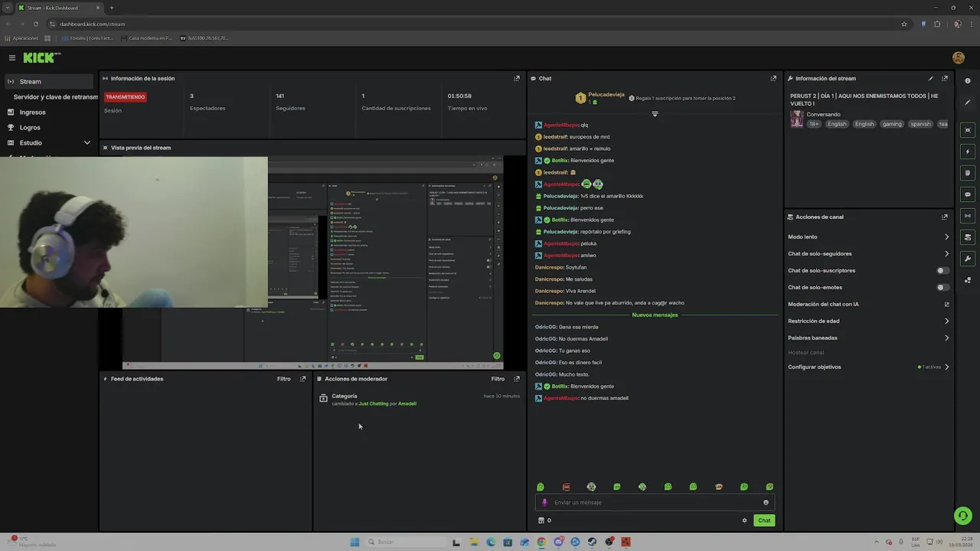Pop out the Información de la sesión panel
Viewport: 980px width, 551px height.
point(517,78)
